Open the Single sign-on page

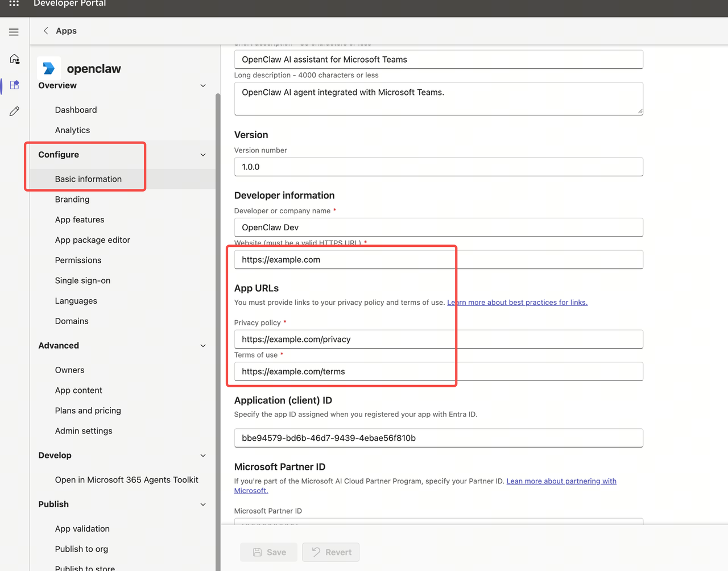point(83,281)
